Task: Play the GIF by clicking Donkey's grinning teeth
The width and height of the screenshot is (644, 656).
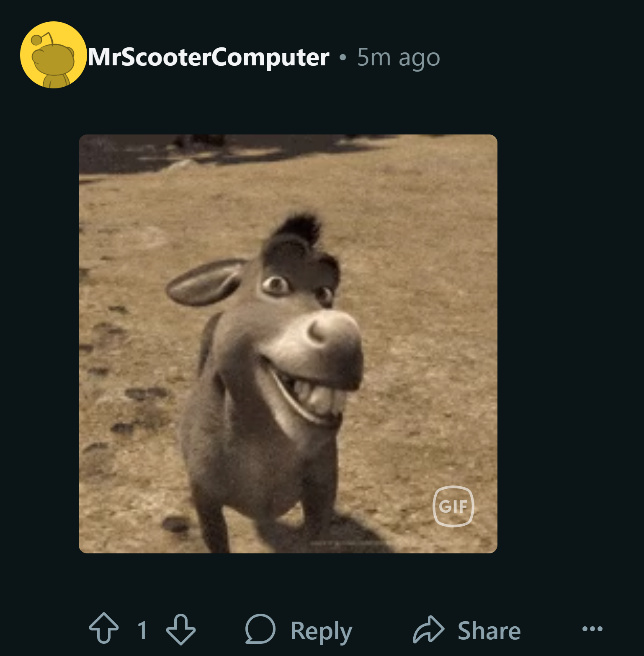Action: click(320, 398)
